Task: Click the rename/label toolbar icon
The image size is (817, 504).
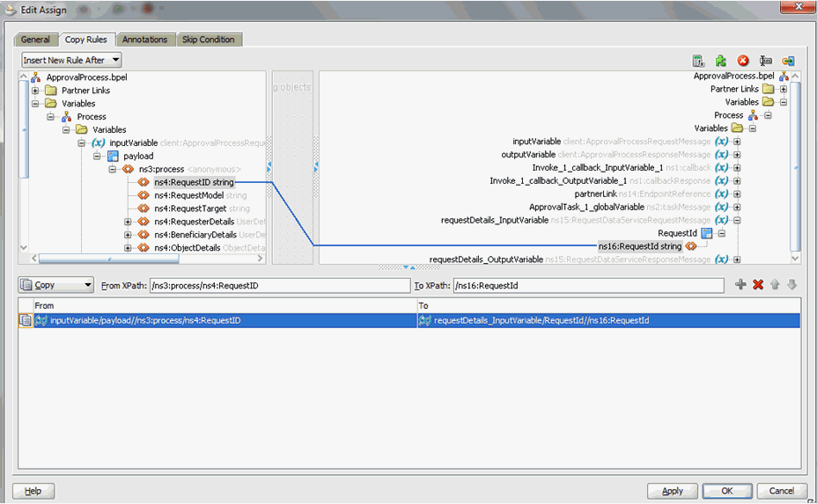Action: coord(765,61)
